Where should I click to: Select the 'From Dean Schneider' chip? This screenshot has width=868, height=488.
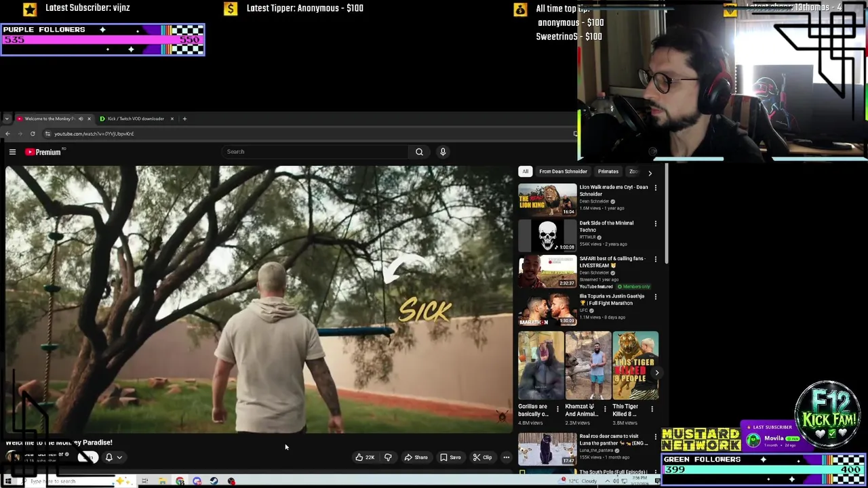coord(563,171)
